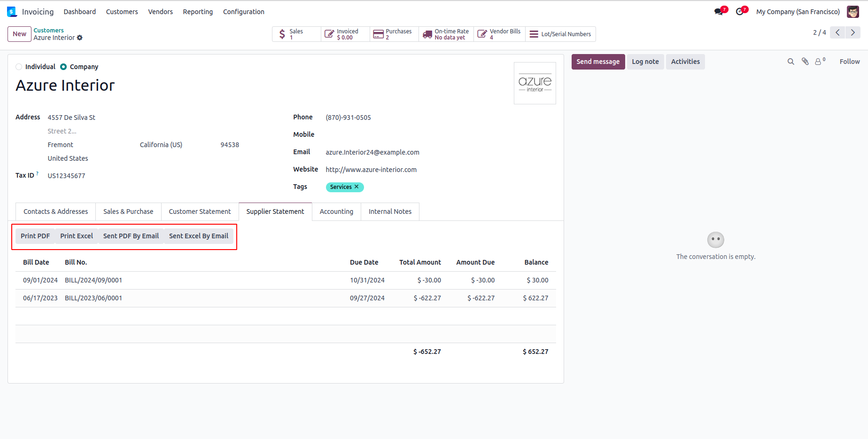Switch to Internal Notes tab
This screenshot has width=868, height=439.
pyautogui.click(x=390, y=212)
